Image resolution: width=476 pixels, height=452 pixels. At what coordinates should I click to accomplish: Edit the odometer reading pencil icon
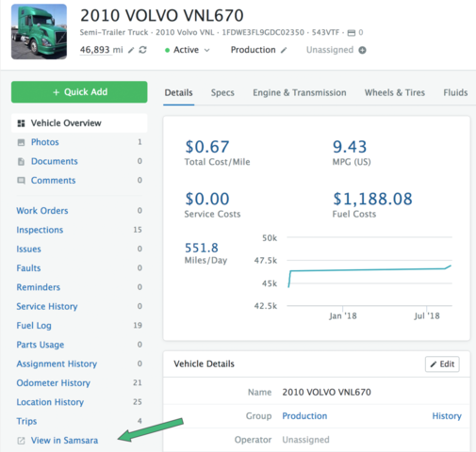(131, 50)
